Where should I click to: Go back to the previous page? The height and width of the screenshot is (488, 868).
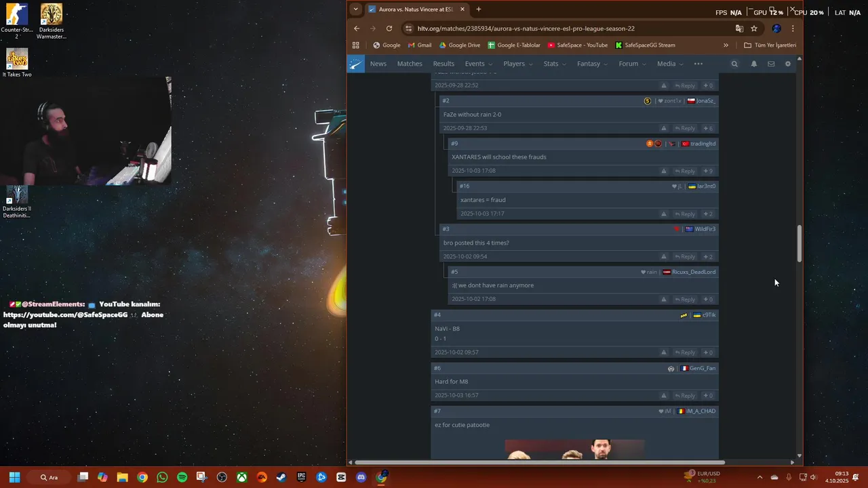[357, 28]
